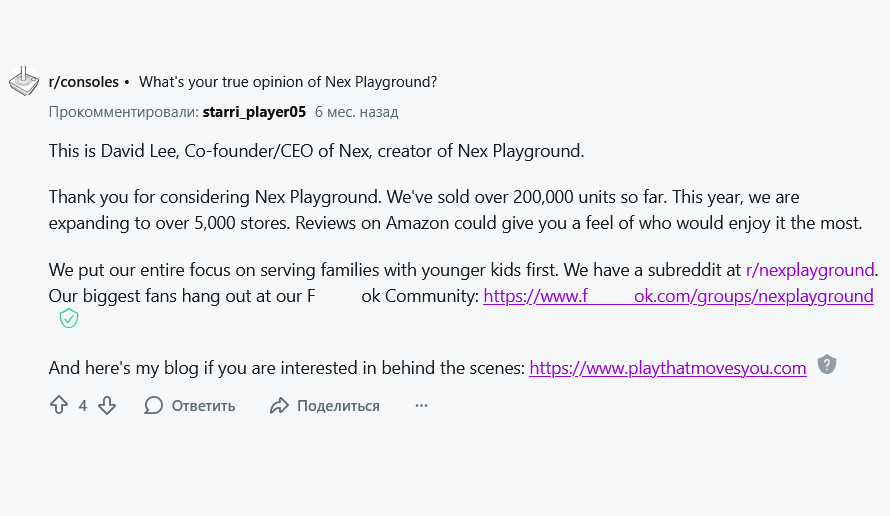
Task: Click the "And here's my blog" sentence text
Action: pyautogui.click(x=286, y=368)
